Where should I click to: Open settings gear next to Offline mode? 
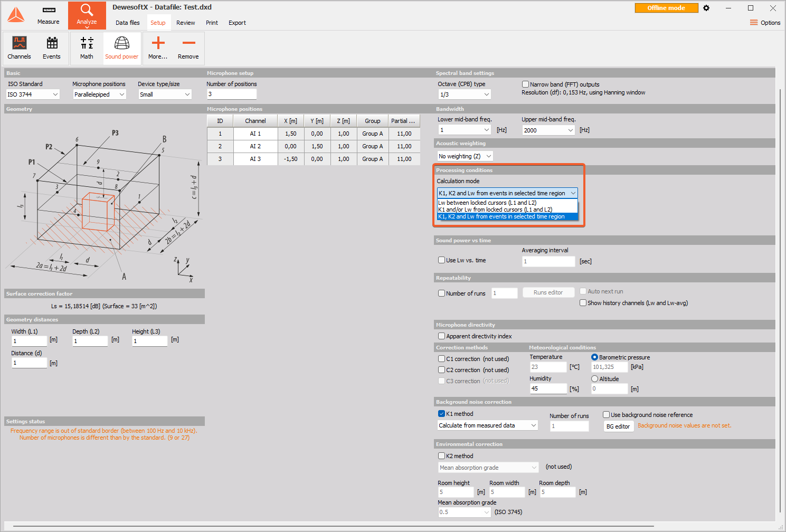click(x=706, y=8)
